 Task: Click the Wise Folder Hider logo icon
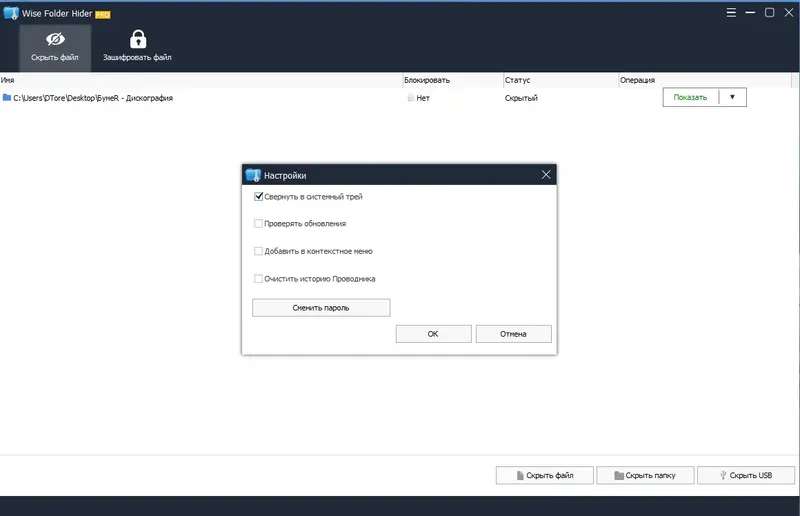[x=11, y=13]
